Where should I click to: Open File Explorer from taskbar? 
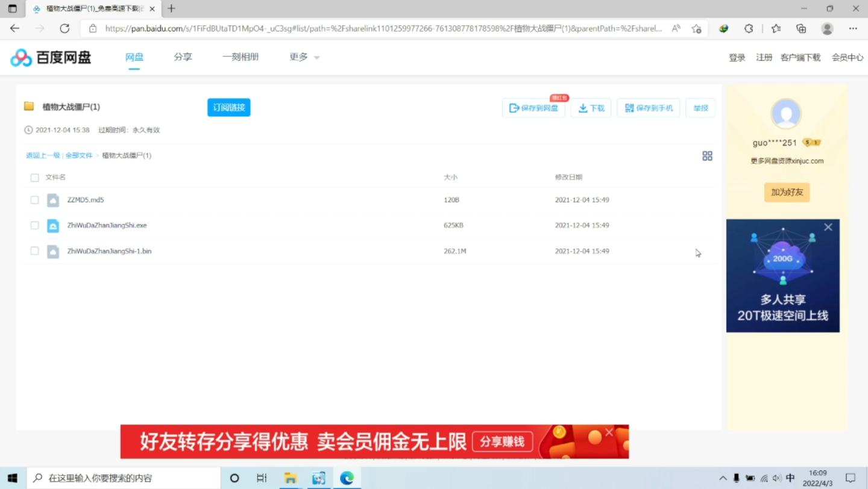pos(291,478)
